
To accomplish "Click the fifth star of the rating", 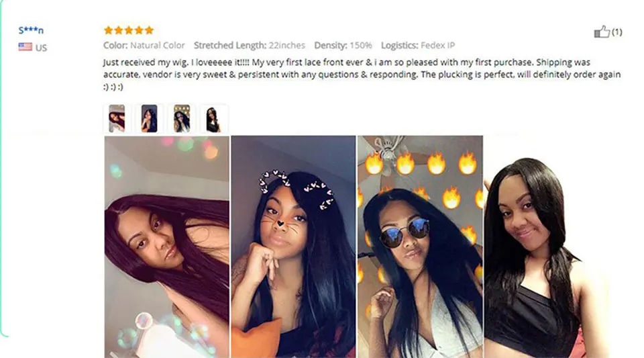I will point(149,30).
